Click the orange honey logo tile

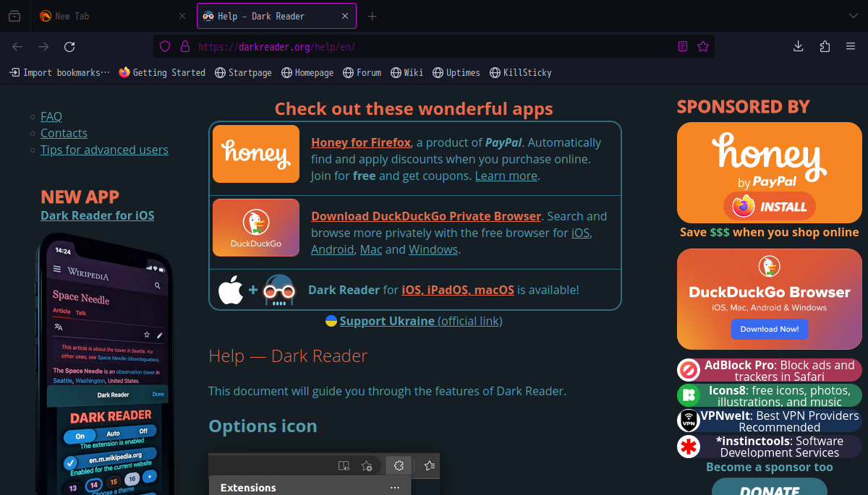coord(256,154)
